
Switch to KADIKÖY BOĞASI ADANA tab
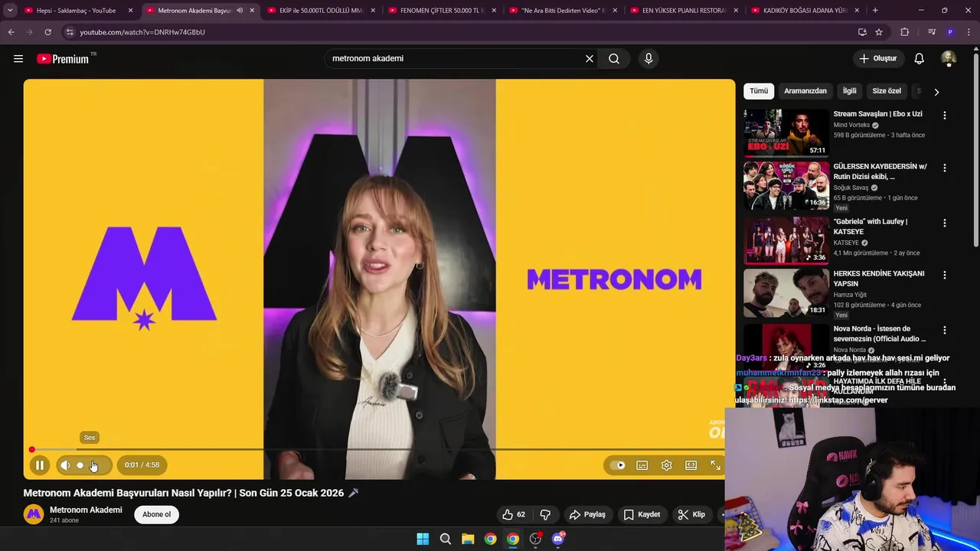[806, 11]
